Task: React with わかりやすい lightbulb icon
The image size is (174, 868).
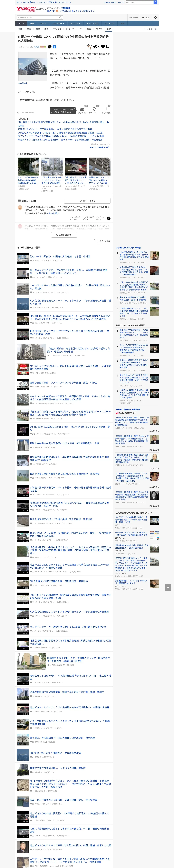Action: 94,109
